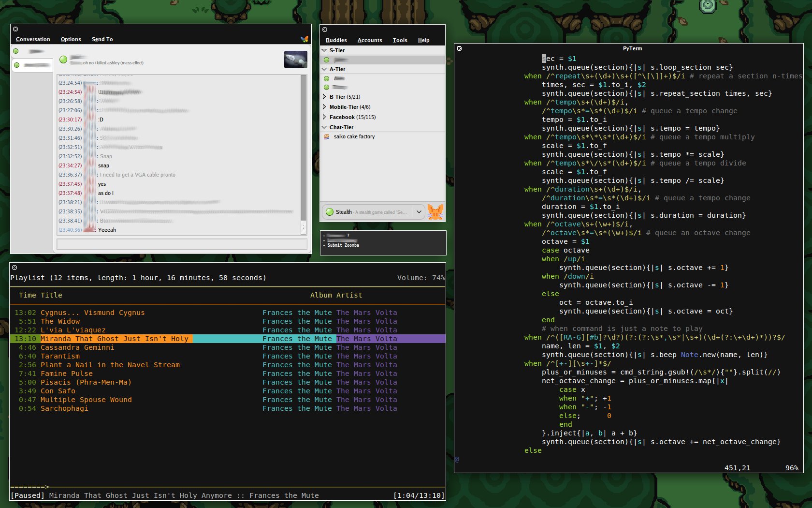Select Cygnus... Vismund Cygnus track

tap(227, 313)
